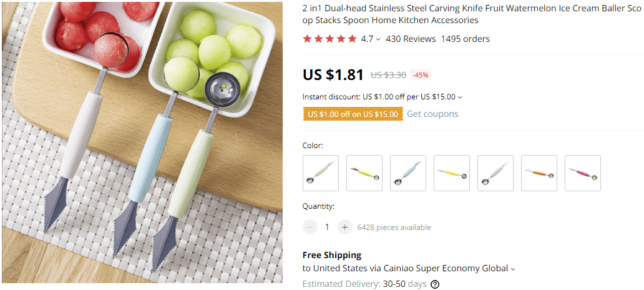
Task: Click the orange US $1.00 off coupon tag
Action: coord(352,114)
